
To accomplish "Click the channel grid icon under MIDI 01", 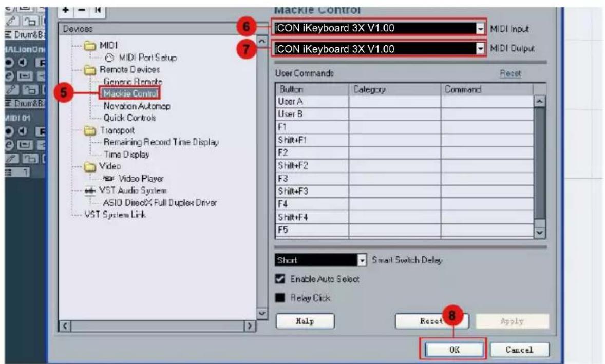I will click(9, 172).
